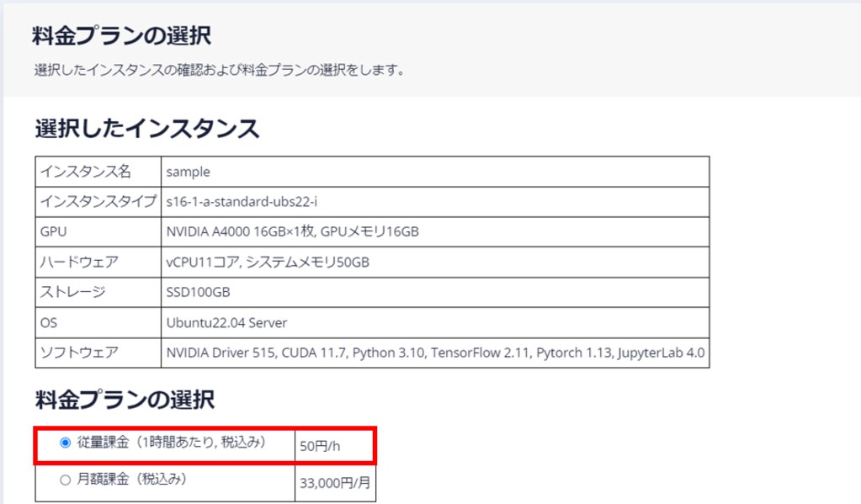The height and width of the screenshot is (504, 861).
Task: Select the 月額課金 monthly billing radio button
Action: (x=66, y=480)
